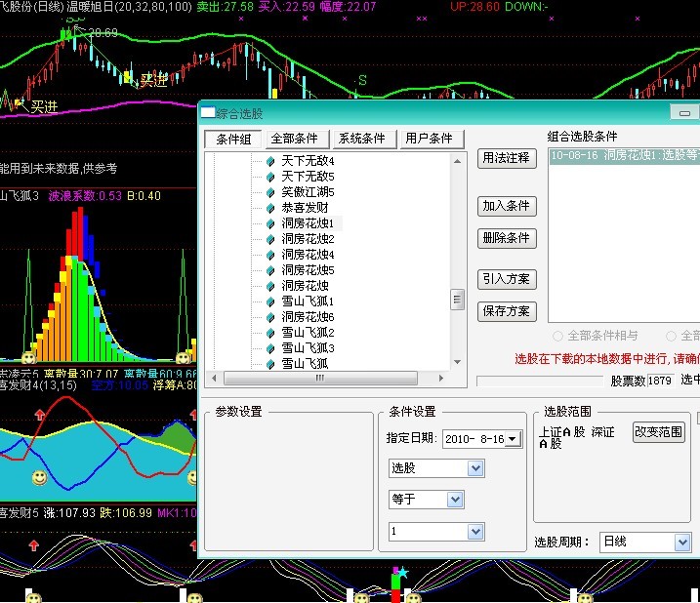Select the 全部条件相与 radio button
The width and height of the screenshot is (700, 603).
(558, 336)
